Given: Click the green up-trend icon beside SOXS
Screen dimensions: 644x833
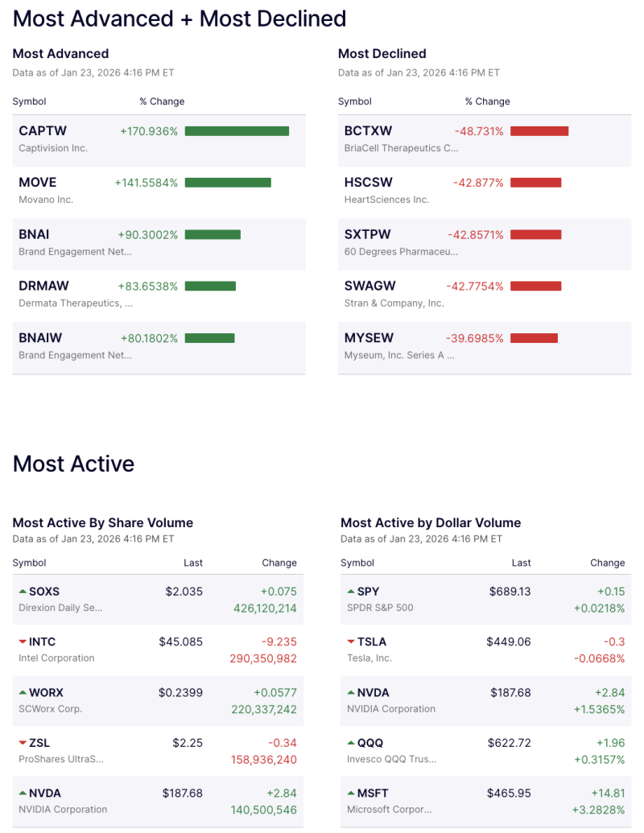Looking at the screenshot, I should tap(24, 591).
